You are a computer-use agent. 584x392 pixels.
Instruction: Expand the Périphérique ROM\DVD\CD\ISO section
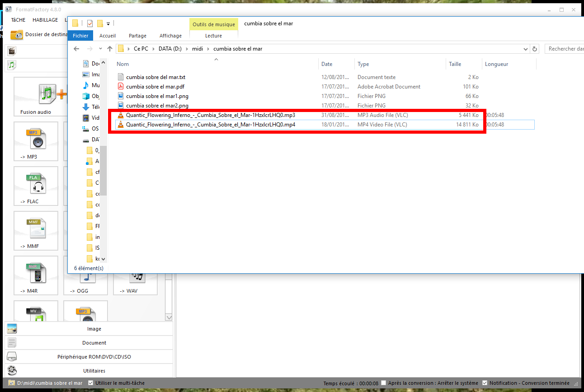tap(94, 357)
